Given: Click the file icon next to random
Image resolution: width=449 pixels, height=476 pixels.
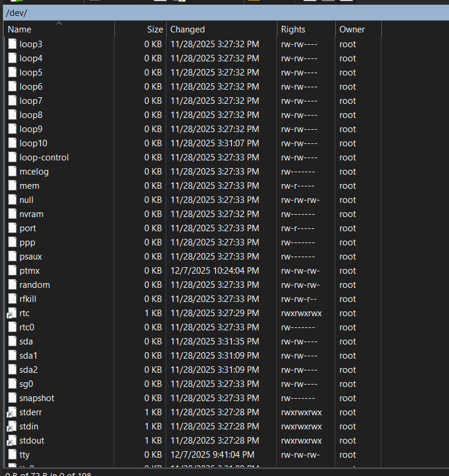Looking at the screenshot, I should coord(12,285).
